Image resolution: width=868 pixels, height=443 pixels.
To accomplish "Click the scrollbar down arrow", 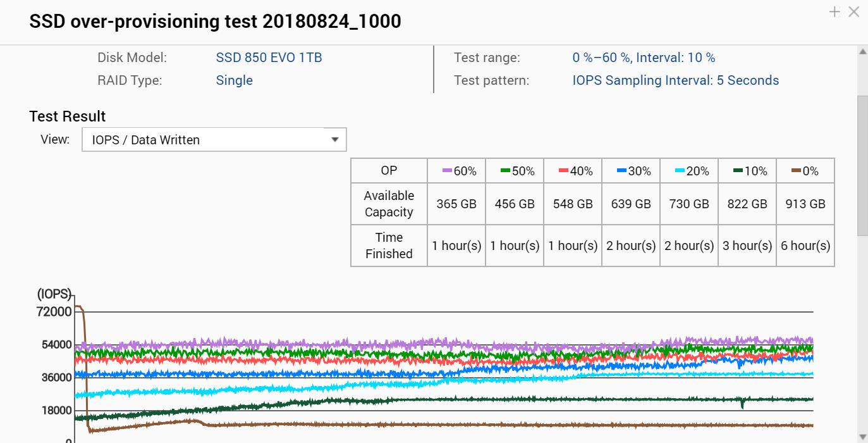I will pyautogui.click(x=862, y=437).
